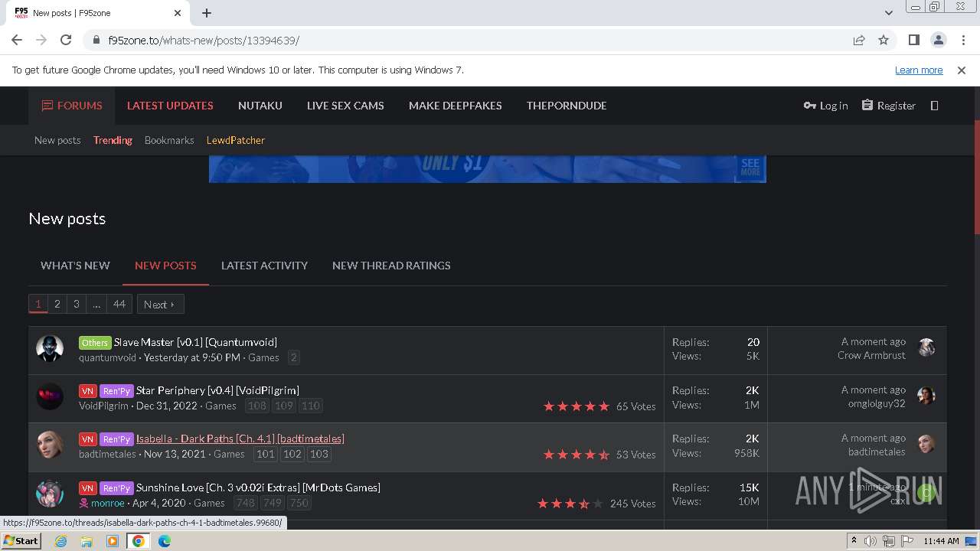
Task: Click the volume icon in system tray
Action: point(871,541)
